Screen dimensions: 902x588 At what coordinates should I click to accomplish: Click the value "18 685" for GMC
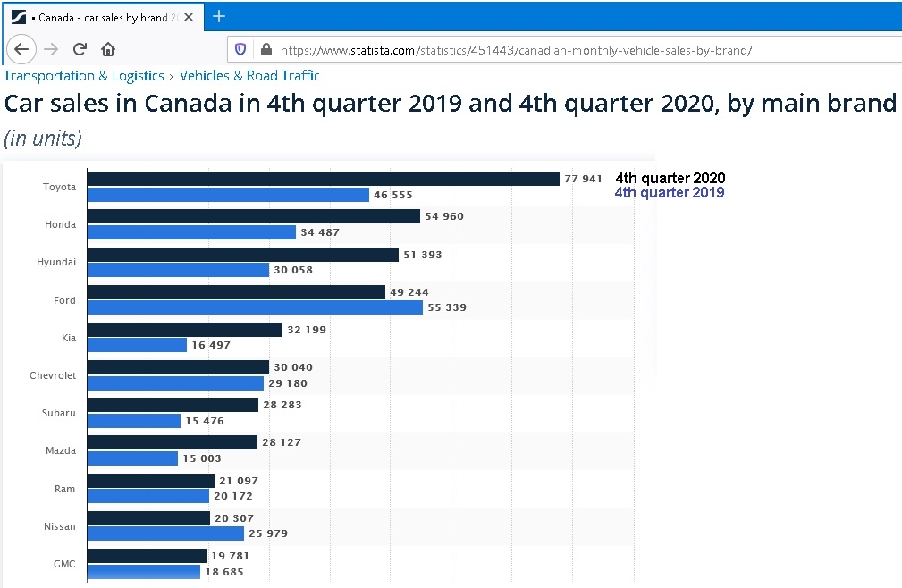point(224,572)
